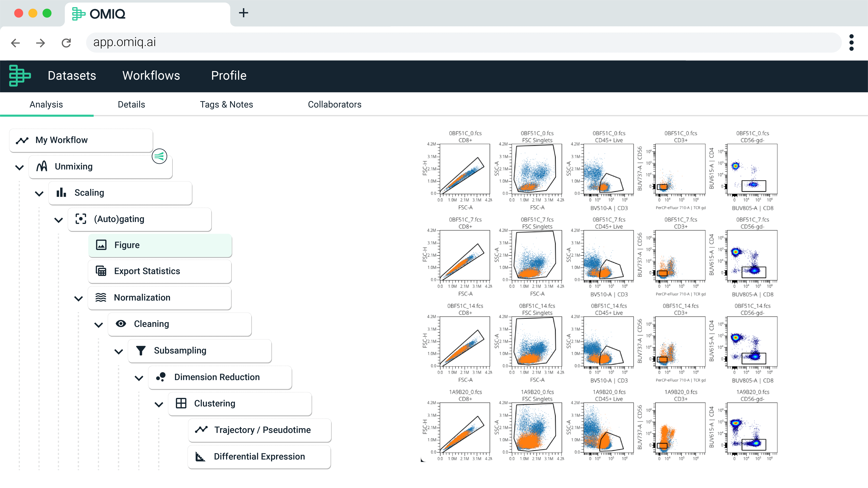Switch to the Tags & Notes tab

point(226,104)
